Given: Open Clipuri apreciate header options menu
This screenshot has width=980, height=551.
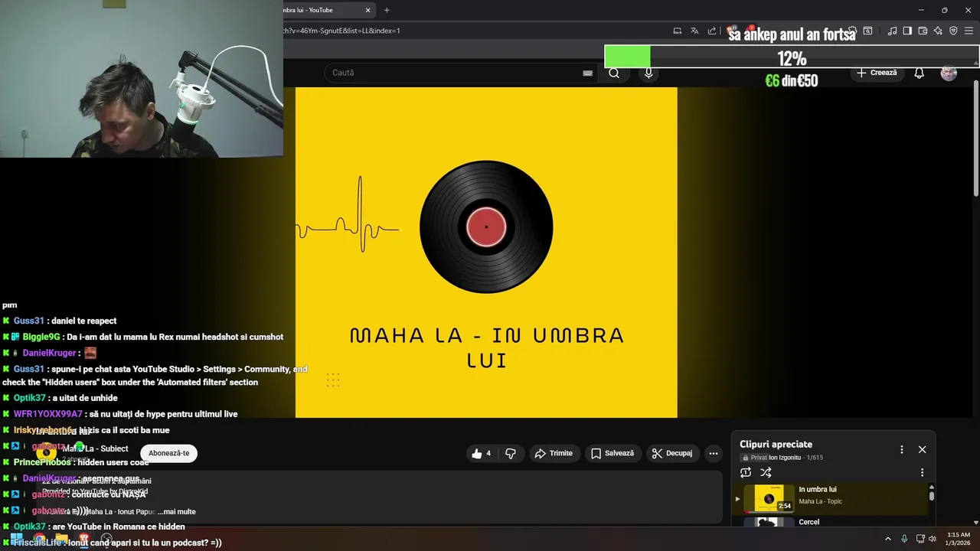Looking at the screenshot, I should 901,449.
